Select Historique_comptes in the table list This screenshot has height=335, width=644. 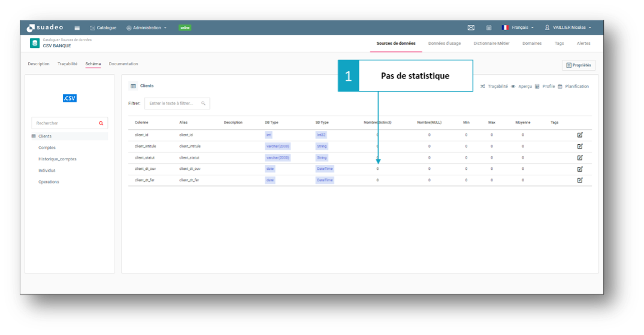(57, 159)
